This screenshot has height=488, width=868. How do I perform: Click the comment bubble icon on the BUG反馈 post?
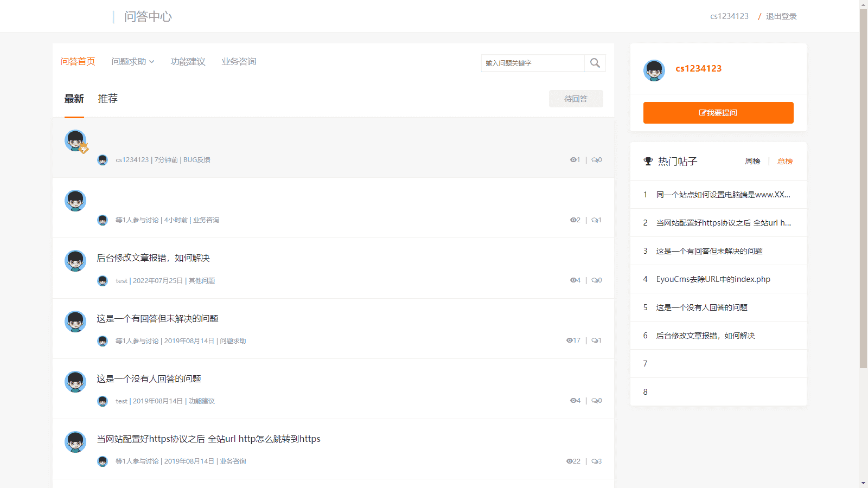point(595,160)
